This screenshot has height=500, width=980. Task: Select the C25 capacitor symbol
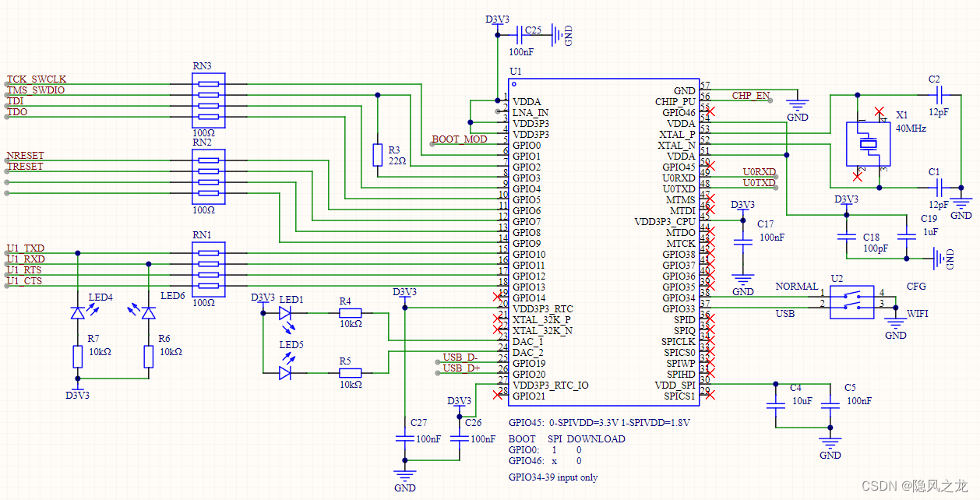520,34
